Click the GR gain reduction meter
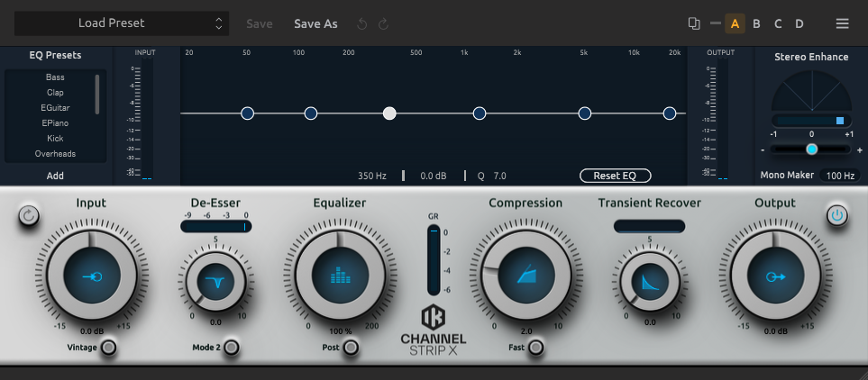Viewport: 868px width, 380px height. coord(434,260)
